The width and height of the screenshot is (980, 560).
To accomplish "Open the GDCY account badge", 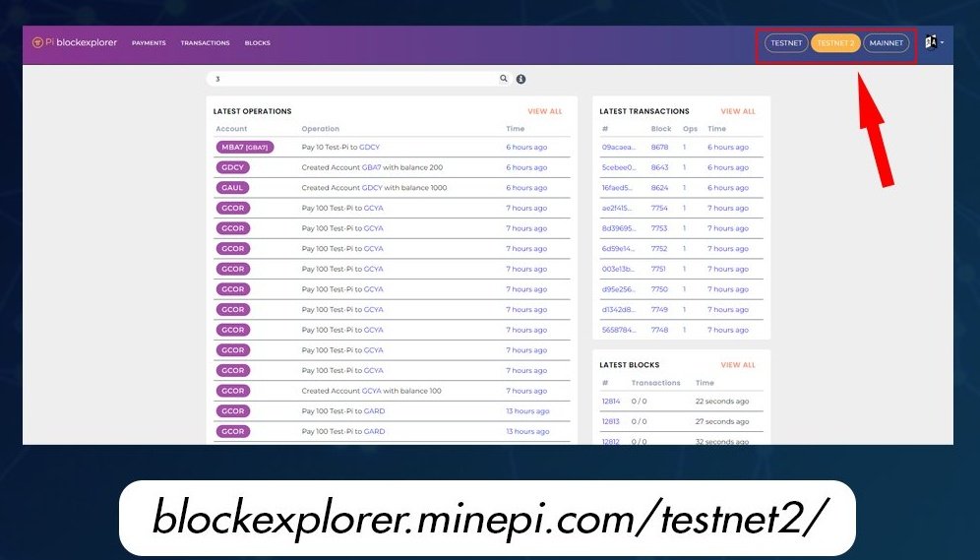I will (x=233, y=167).
